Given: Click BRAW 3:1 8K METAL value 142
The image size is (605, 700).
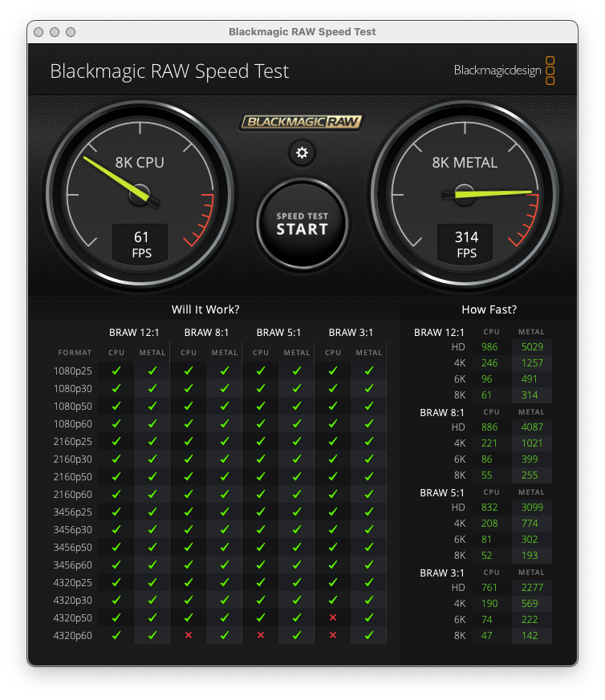Looking at the screenshot, I should coord(530,636).
